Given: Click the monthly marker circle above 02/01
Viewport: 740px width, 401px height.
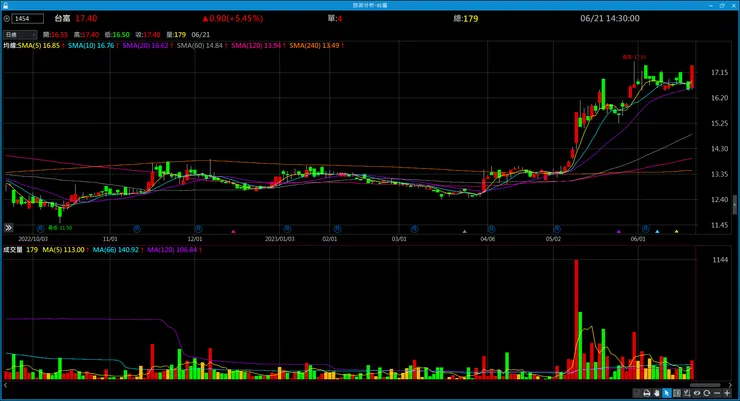Looking at the screenshot, I should tap(337, 229).
